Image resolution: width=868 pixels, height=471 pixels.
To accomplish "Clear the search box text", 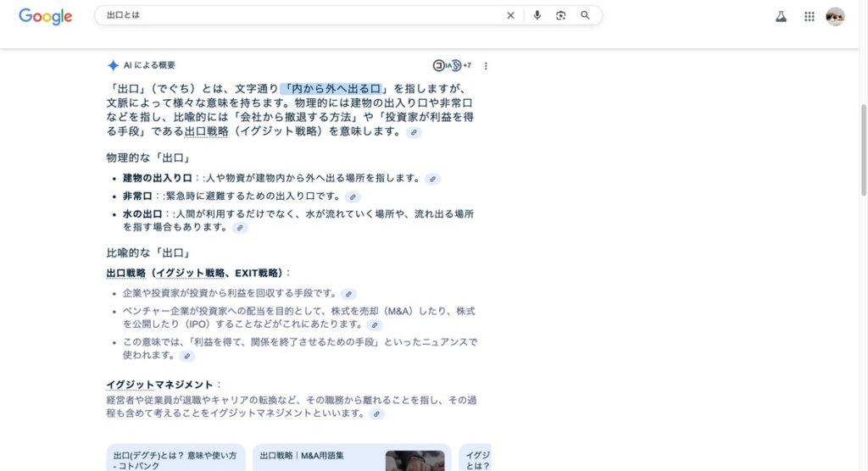I will coord(510,15).
